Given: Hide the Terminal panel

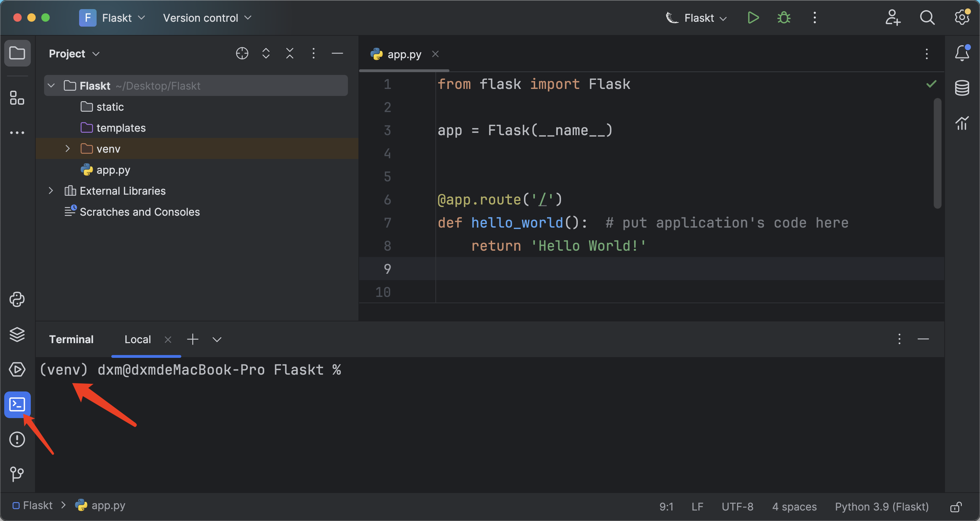Looking at the screenshot, I should point(923,339).
